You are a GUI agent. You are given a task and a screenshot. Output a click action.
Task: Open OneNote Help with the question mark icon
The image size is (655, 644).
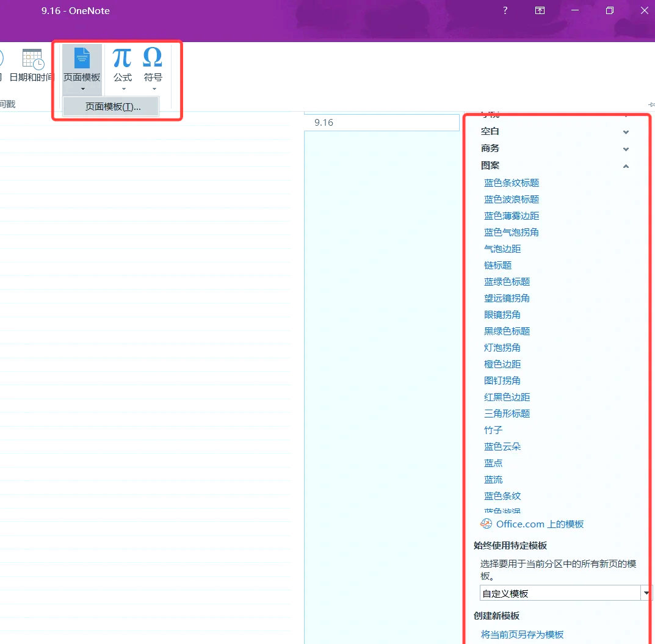click(x=505, y=10)
